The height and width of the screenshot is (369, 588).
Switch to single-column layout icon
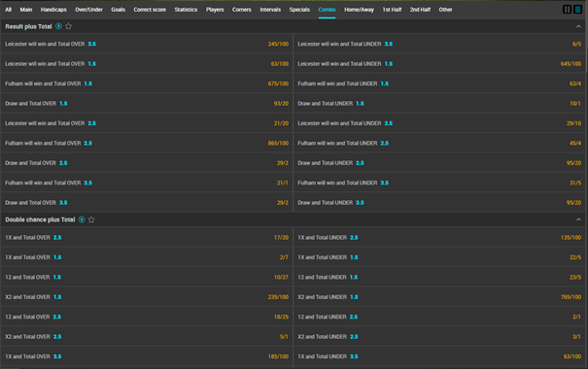[x=577, y=10]
